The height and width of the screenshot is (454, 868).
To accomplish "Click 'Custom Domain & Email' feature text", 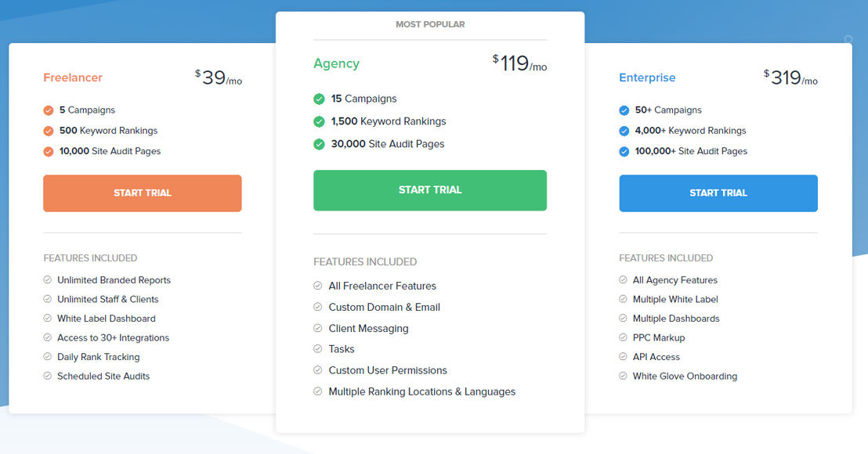I will (x=384, y=308).
